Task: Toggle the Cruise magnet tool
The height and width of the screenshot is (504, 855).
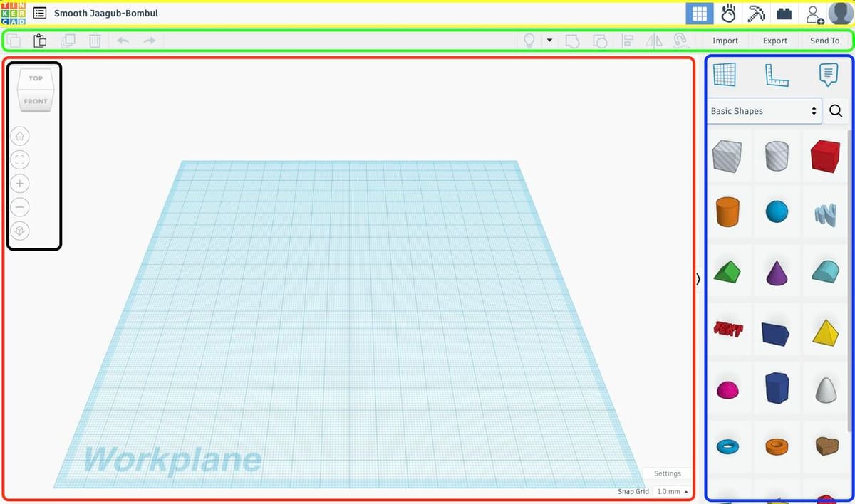Action: click(680, 41)
